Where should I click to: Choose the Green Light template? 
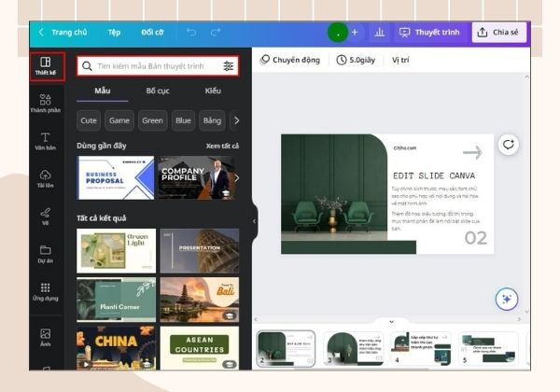[117, 251]
